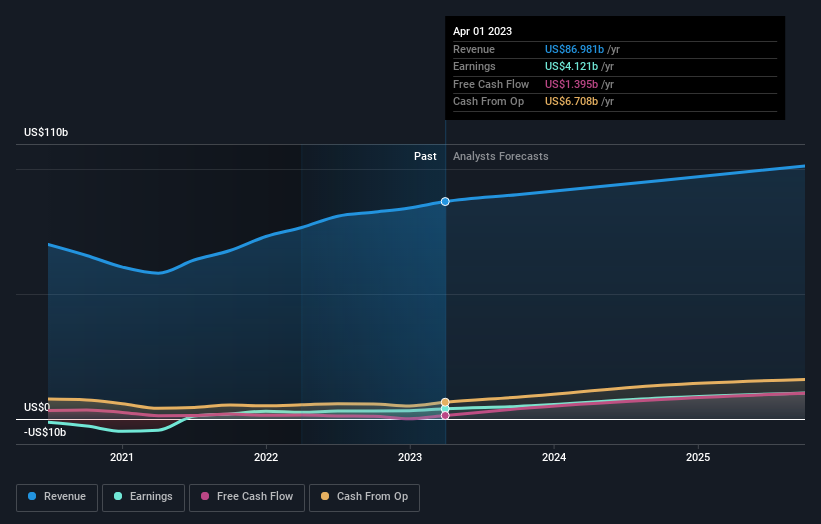Click the pink Free Cash Flow data point
Image resolution: width=821 pixels, height=524 pixels.
click(445, 416)
